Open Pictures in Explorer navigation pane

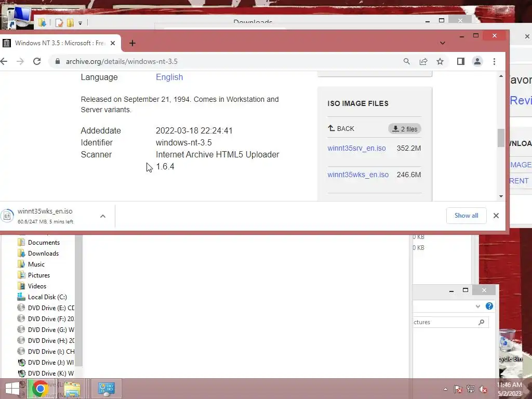point(38,275)
